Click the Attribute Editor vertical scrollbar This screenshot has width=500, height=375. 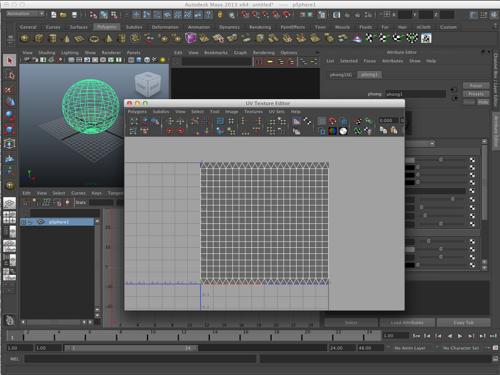(x=484, y=182)
